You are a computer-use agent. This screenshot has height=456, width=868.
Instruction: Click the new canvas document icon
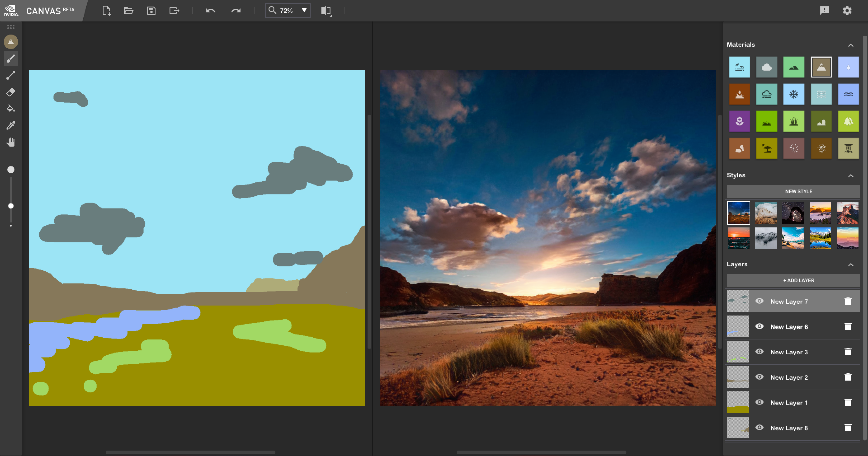point(106,10)
